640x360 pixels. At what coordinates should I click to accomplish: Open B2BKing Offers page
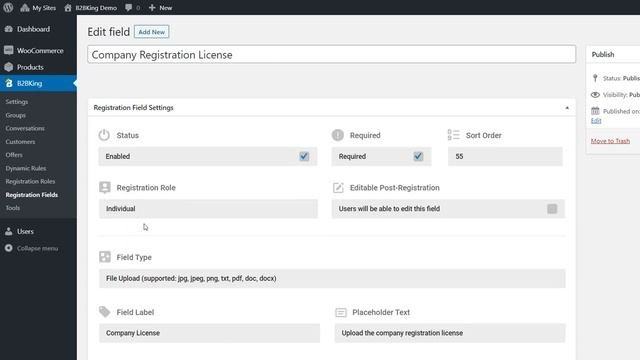[14, 155]
